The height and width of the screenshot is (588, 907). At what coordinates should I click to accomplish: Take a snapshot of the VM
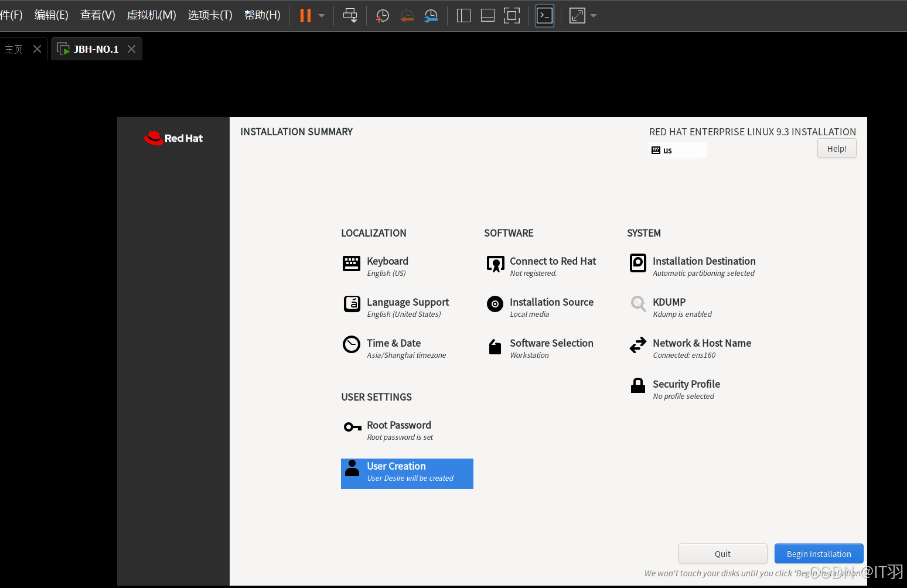383,16
